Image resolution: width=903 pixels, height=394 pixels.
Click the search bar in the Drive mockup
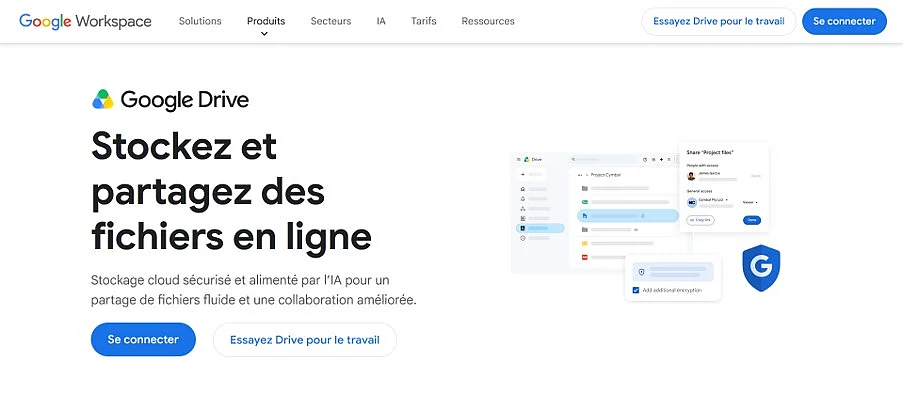point(604,159)
